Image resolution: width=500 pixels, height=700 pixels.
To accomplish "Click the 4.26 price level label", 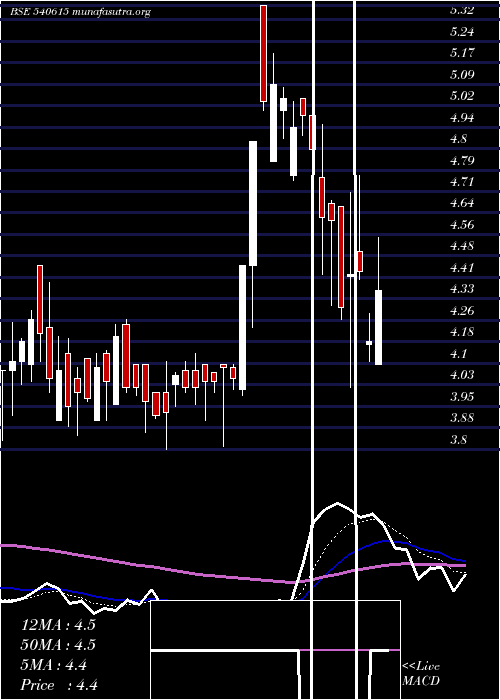I will 462,310.
